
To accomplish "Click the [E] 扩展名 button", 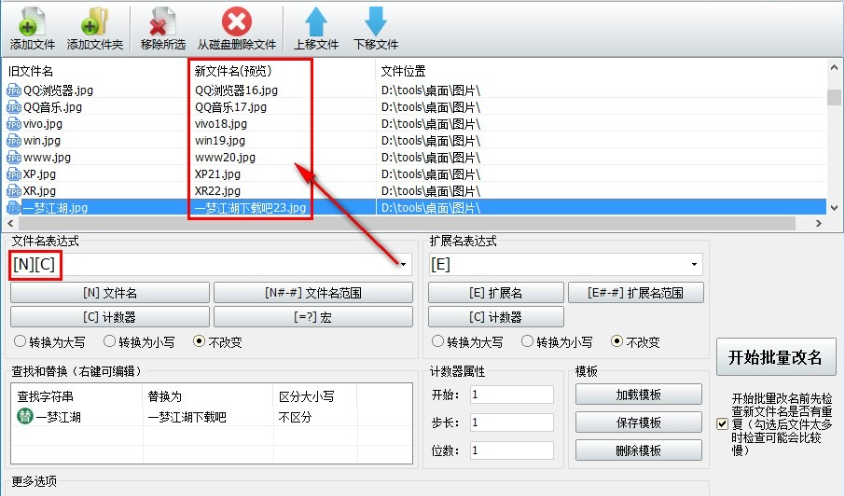I will (x=496, y=293).
